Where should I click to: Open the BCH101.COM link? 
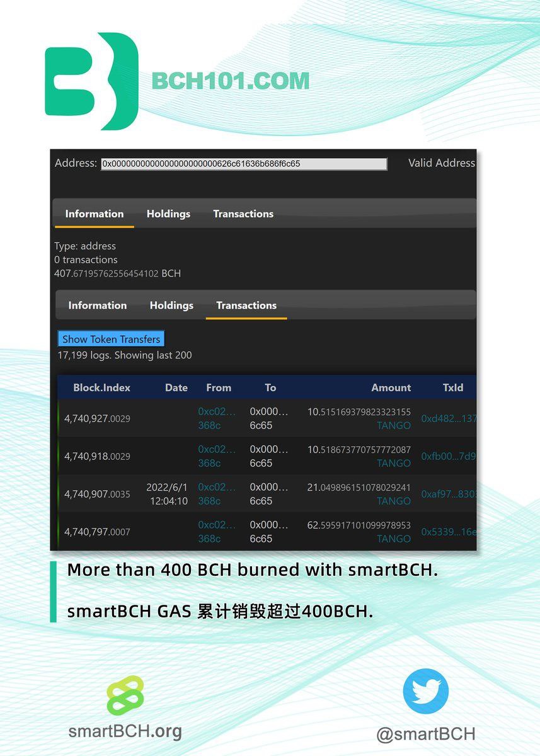[x=231, y=81]
